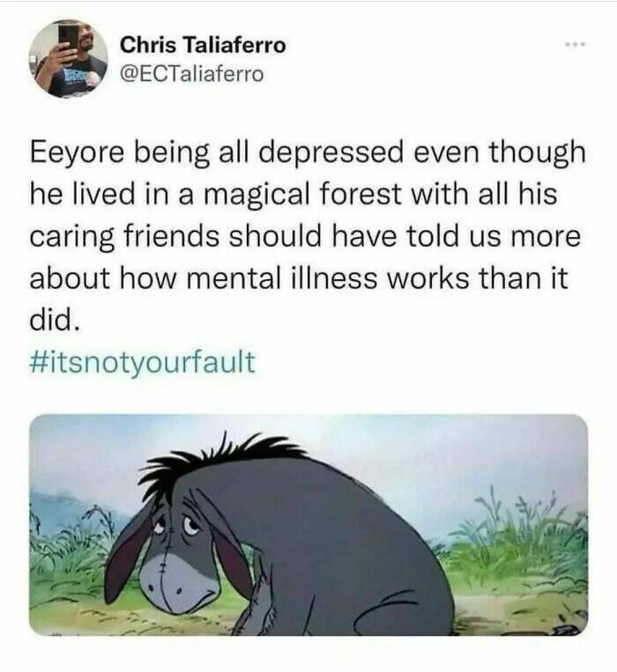This screenshot has width=617, height=672.
Task: Click the tweet text body
Action: [308, 236]
